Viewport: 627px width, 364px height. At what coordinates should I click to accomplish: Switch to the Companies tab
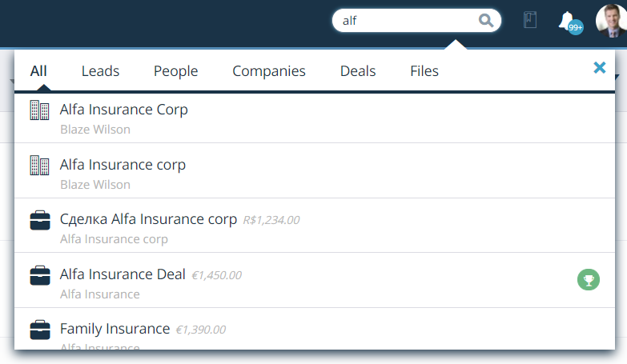(269, 71)
